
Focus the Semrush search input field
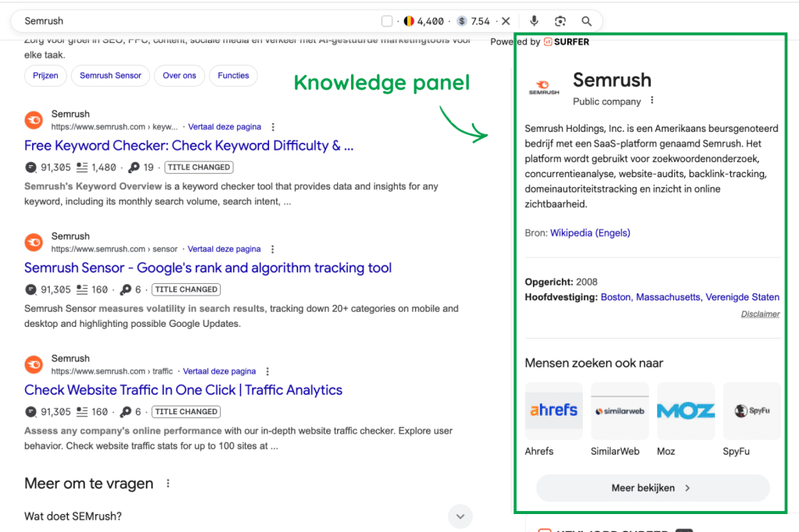tap(199, 21)
